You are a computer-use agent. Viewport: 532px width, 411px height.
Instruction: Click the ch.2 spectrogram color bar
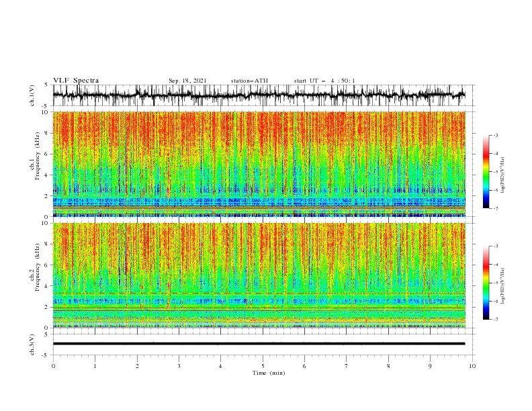(486, 283)
